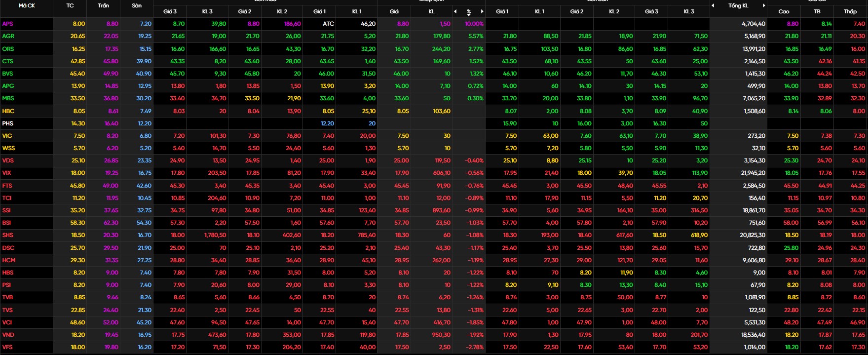Click the VND stock symbol

(x=8, y=335)
